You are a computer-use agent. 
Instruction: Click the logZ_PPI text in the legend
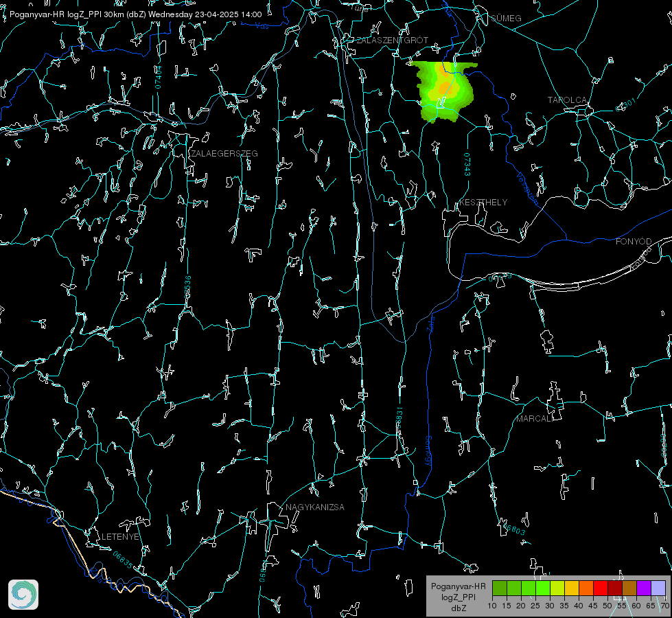459,597
